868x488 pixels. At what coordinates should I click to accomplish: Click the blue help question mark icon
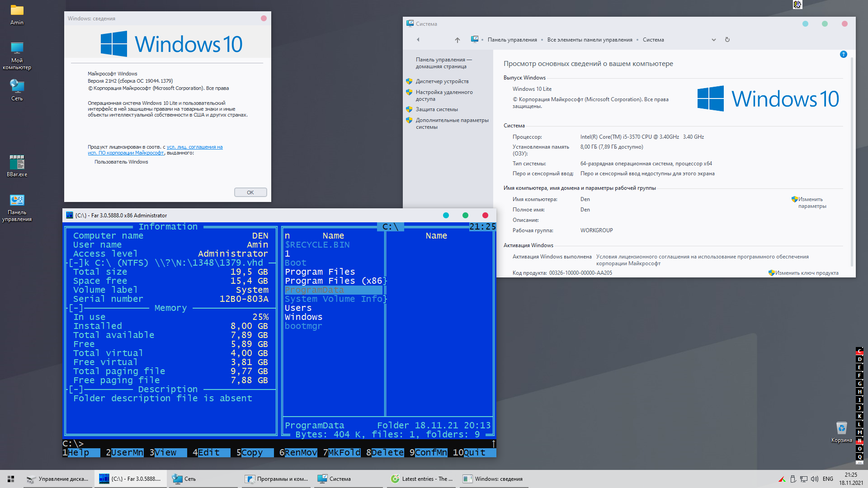point(843,54)
